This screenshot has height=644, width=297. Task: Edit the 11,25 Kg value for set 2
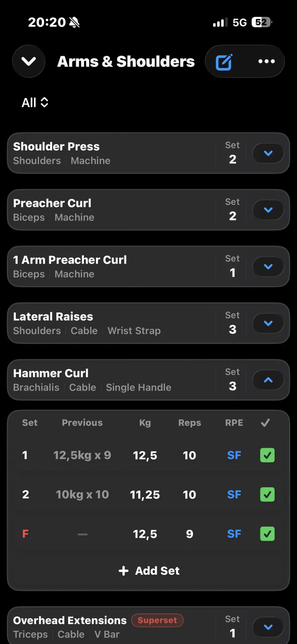[x=145, y=495]
